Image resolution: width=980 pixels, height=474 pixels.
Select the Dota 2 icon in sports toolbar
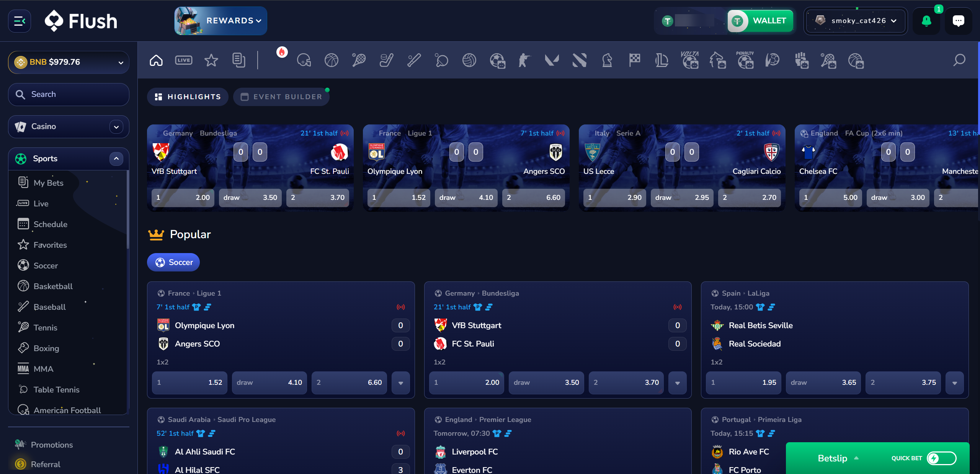580,60
